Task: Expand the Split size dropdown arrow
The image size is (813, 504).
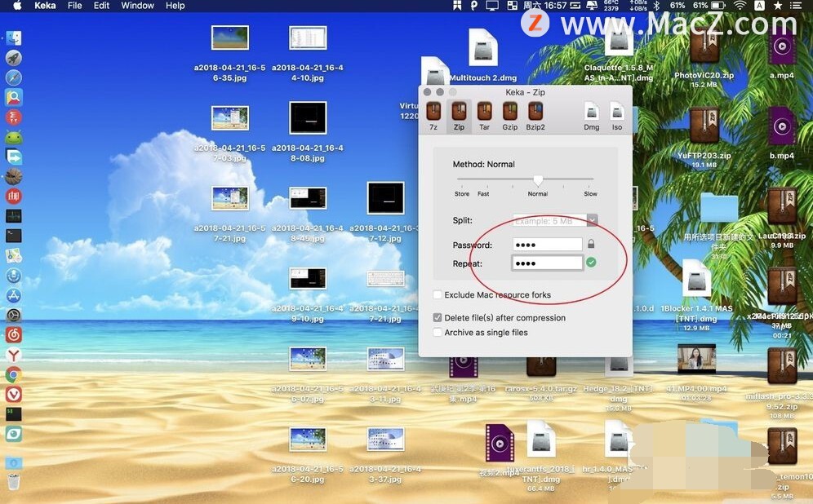Action: point(592,221)
